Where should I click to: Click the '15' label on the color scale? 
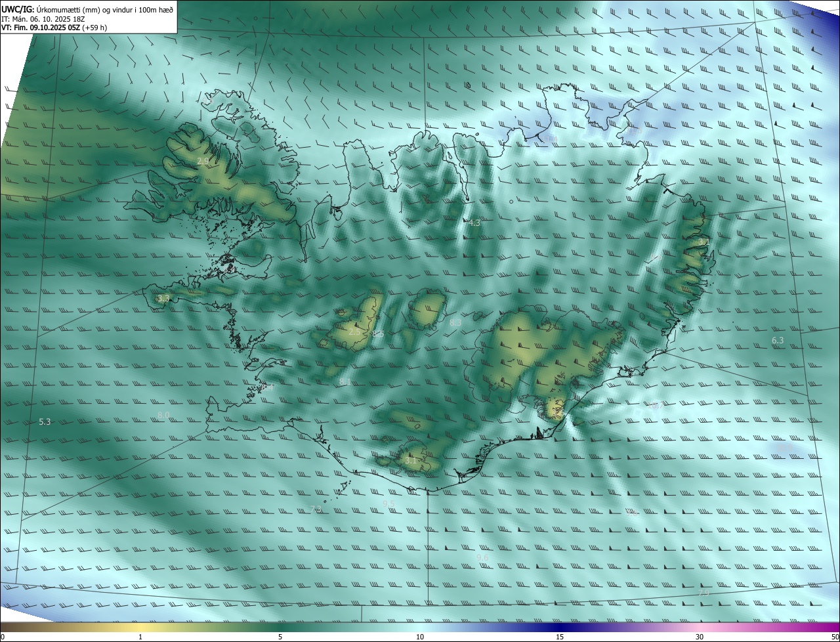(560, 637)
